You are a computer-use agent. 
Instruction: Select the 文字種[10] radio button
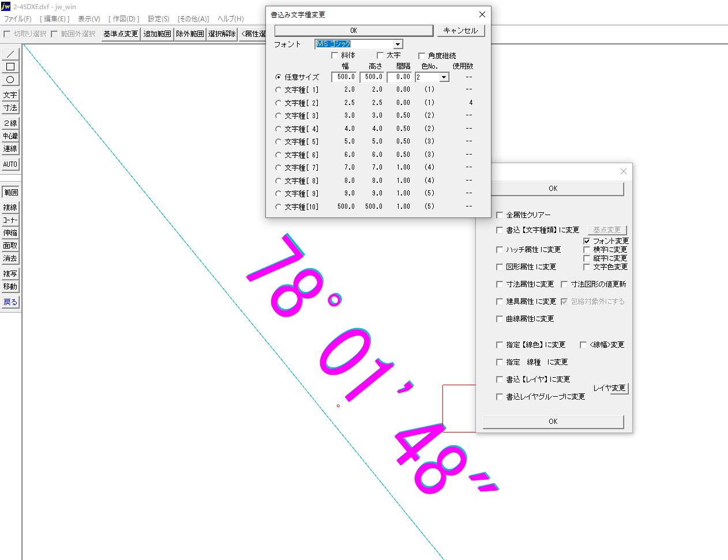click(279, 207)
